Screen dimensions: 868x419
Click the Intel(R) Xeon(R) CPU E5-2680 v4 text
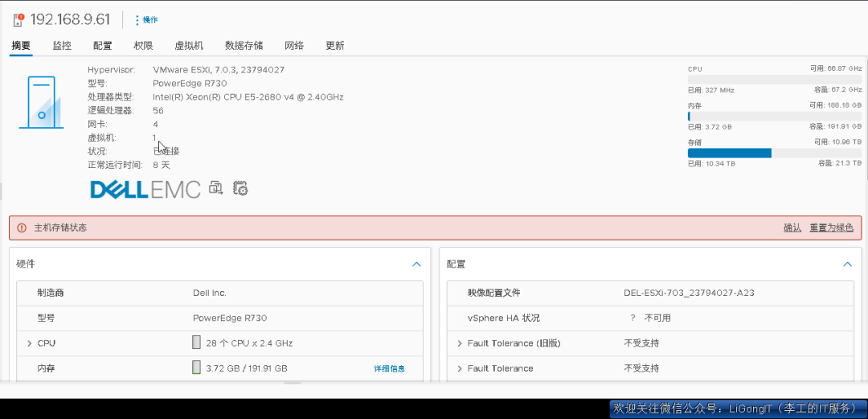tap(248, 97)
